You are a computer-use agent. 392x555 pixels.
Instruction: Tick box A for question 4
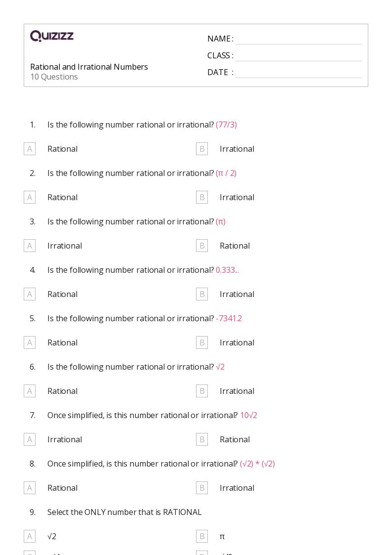(x=30, y=294)
